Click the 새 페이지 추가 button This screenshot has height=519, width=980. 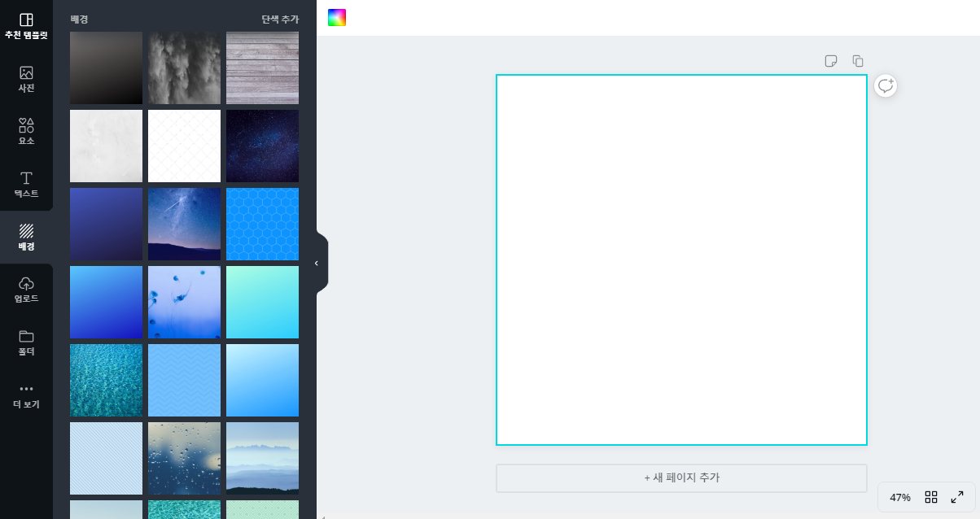tap(681, 478)
